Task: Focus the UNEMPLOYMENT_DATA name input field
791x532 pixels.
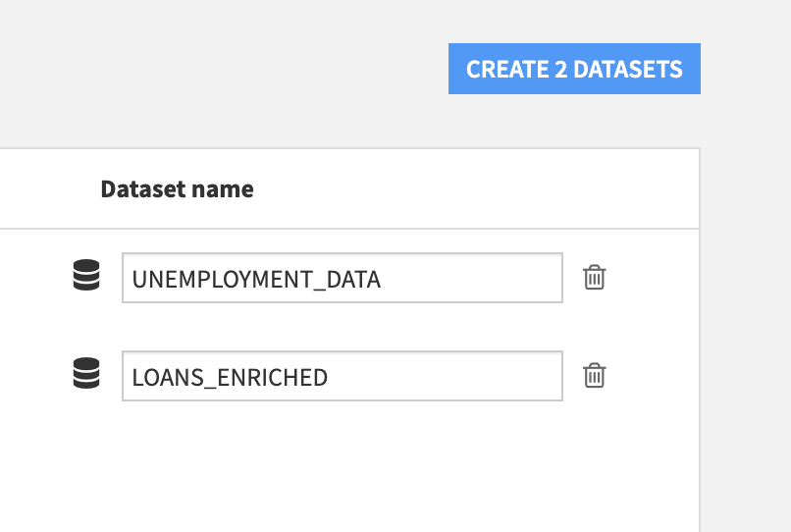Action: [342, 279]
